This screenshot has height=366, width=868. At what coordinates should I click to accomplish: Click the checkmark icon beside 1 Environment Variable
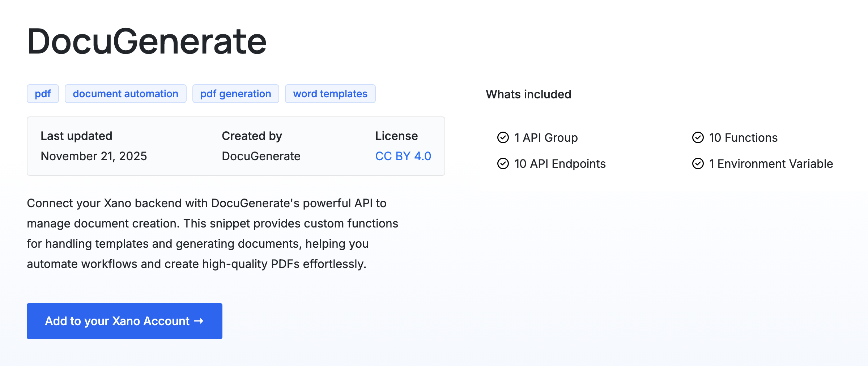tap(698, 164)
